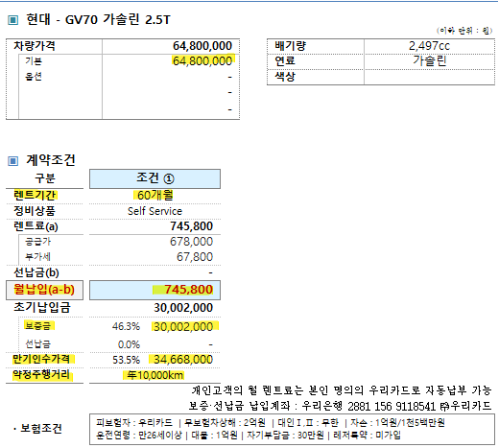The height and width of the screenshot is (448, 499).
Task: Select '운전연령 : 만26세이상' in the insurance box
Action: click(x=139, y=436)
